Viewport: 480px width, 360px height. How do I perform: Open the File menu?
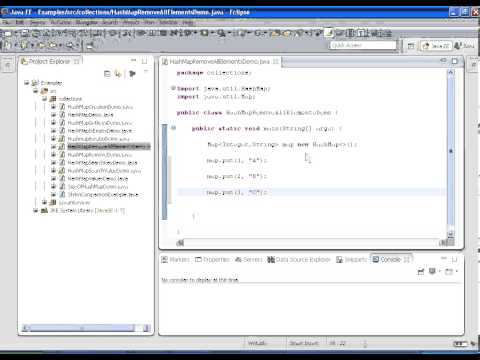coord(6,23)
